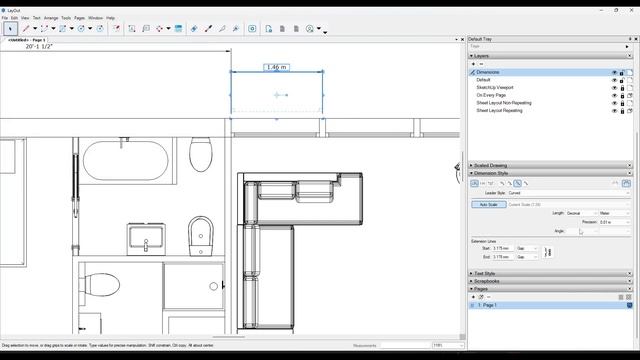Add a new page from toolbar
The height and width of the screenshot is (360, 640).
[x=268, y=29]
